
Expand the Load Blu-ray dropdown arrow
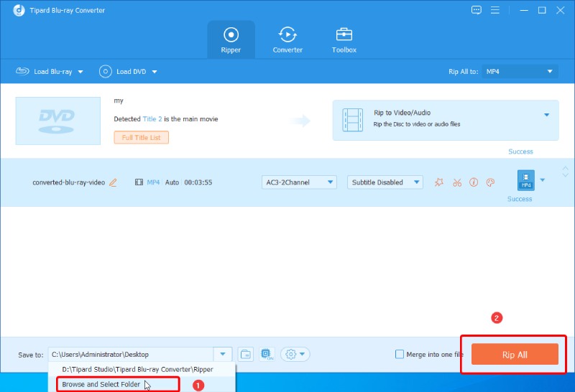click(x=80, y=72)
